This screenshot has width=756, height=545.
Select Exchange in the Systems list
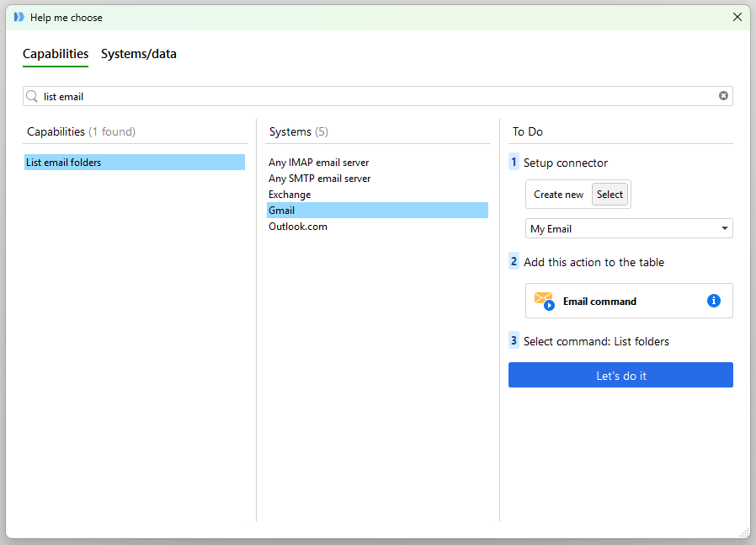(290, 195)
